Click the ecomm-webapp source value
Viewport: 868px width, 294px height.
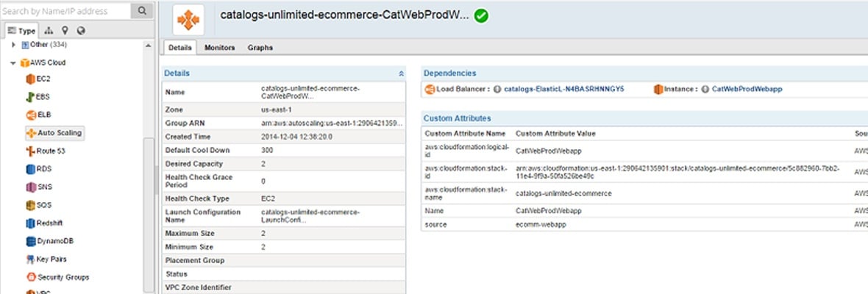click(541, 224)
